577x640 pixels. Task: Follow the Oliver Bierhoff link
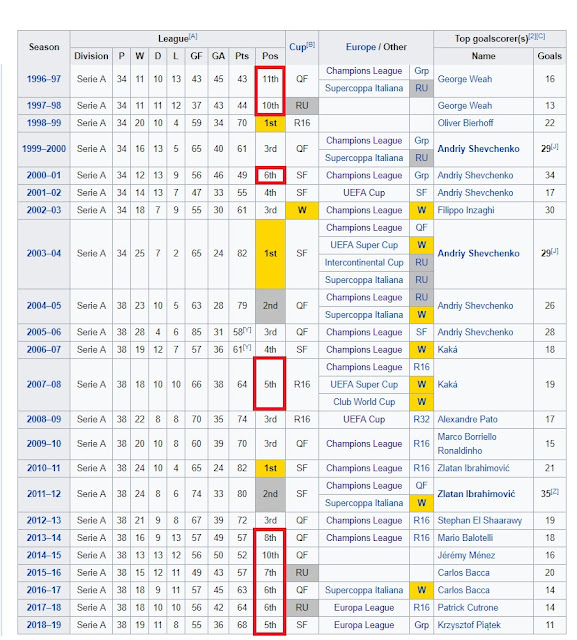click(465, 123)
